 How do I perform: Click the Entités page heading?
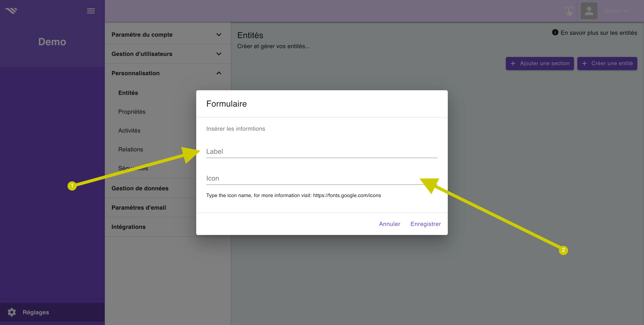point(250,35)
